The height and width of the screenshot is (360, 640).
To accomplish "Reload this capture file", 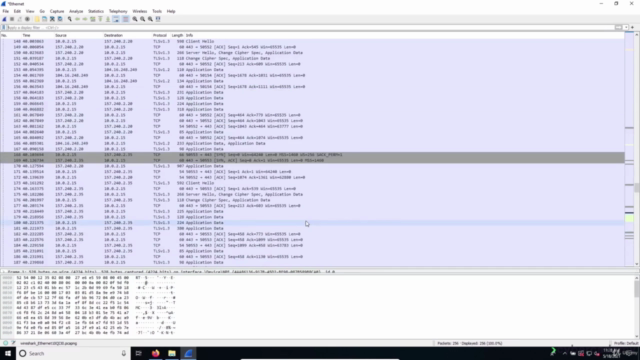I will [x=60, y=19].
